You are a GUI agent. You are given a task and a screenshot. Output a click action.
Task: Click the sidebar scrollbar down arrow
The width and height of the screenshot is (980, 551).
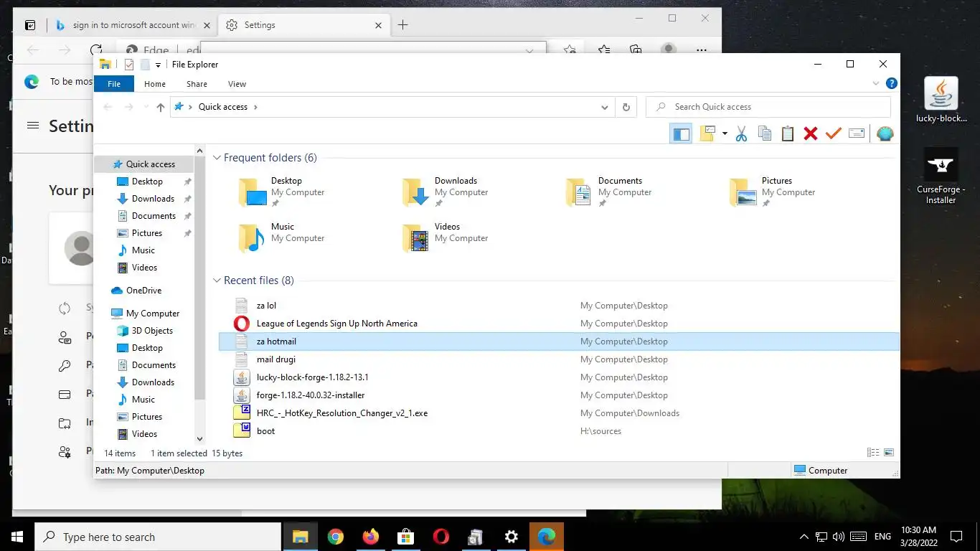(x=199, y=439)
